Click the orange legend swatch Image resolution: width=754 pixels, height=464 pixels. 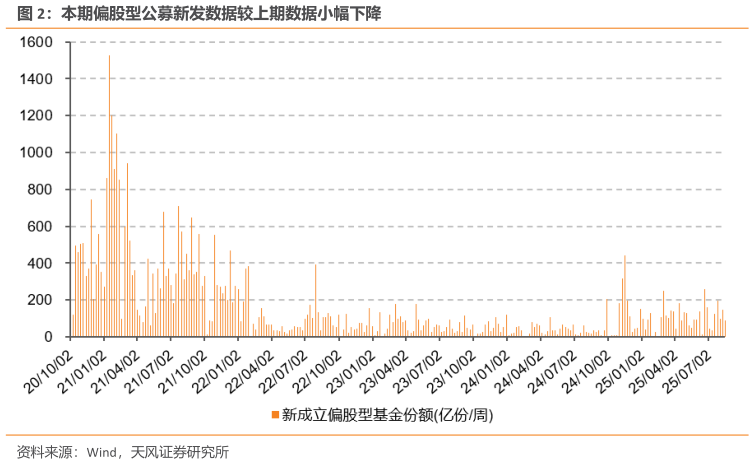(275, 414)
